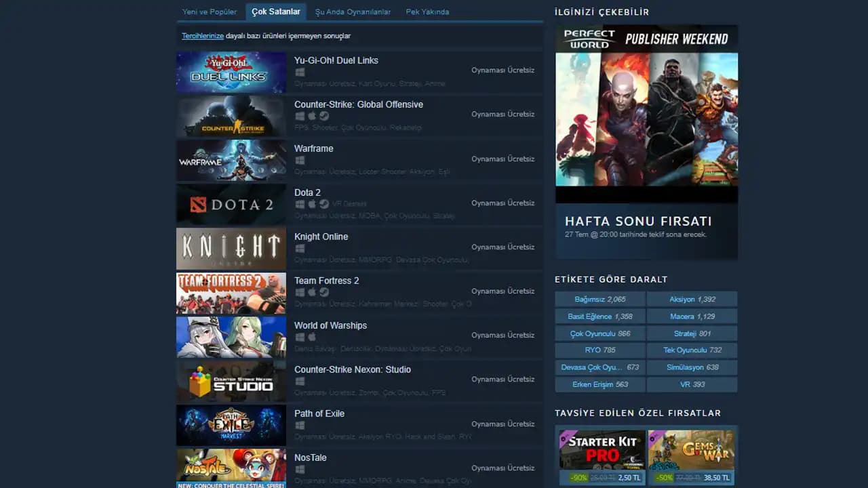868x488 pixels.
Task: Click the Windows icon under Knight Online
Action: 300,248
